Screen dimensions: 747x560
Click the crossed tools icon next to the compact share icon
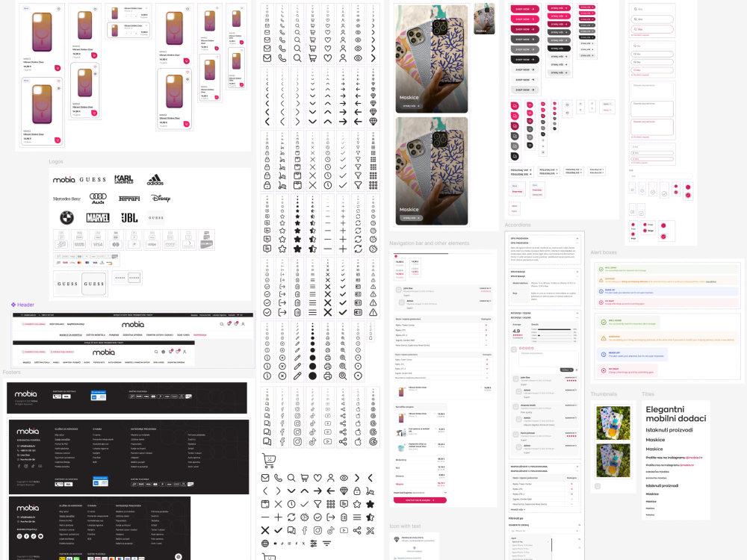(x=371, y=530)
